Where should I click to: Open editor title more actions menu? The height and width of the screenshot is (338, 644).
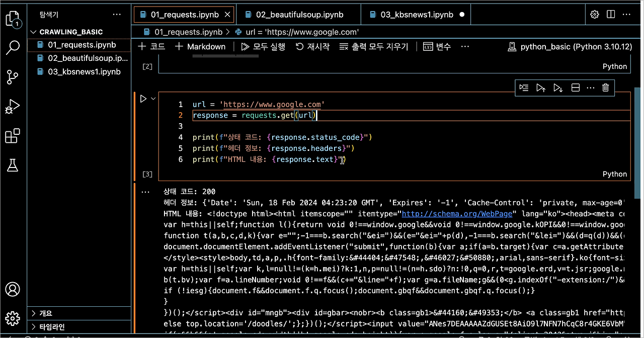(627, 15)
